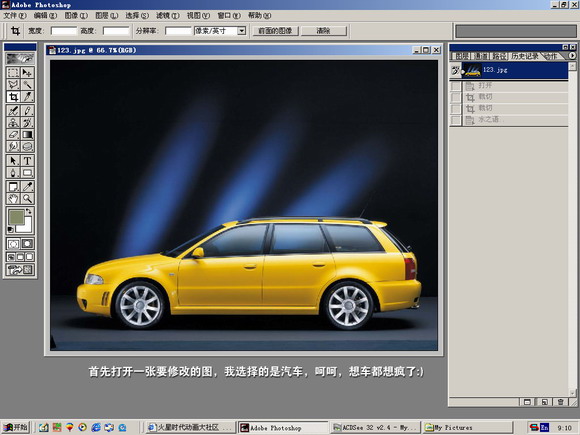Viewport: 580px width, 435px height.
Task: Set history brush source for 打开 state
Action: coord(456,86)
